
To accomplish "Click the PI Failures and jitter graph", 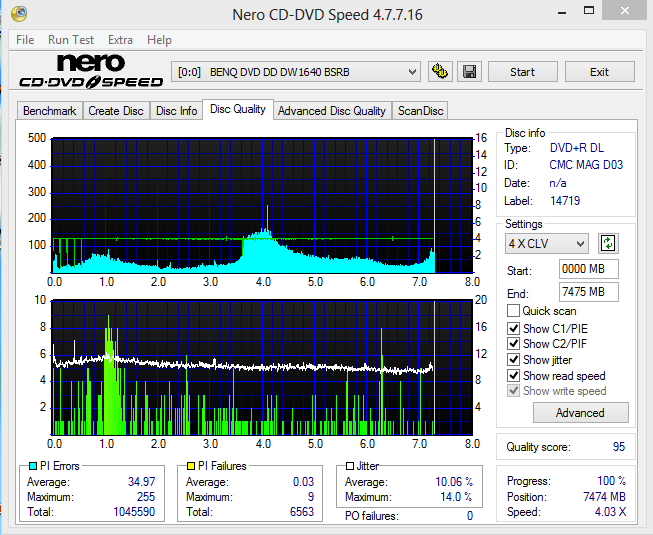I will coord(262,368).
